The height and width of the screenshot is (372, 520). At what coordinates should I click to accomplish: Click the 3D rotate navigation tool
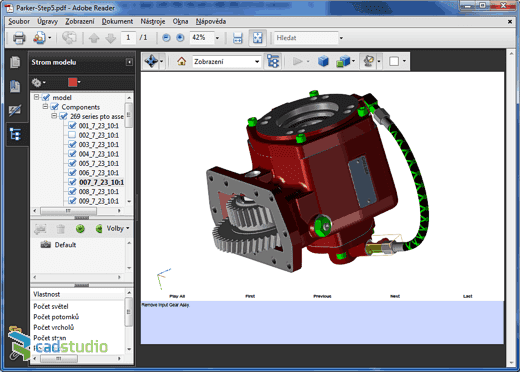click(151, 61)
